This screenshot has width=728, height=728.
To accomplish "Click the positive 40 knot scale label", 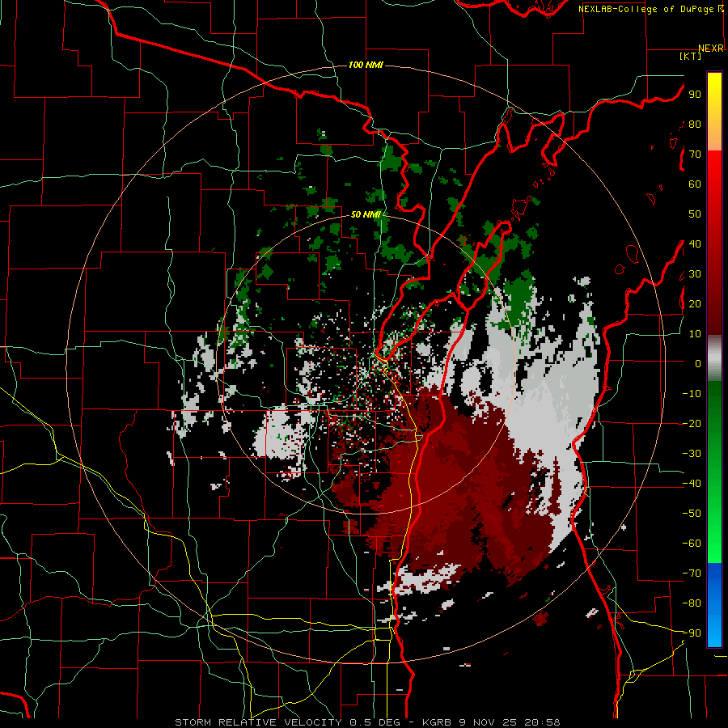I will click(x=695, y=244).
